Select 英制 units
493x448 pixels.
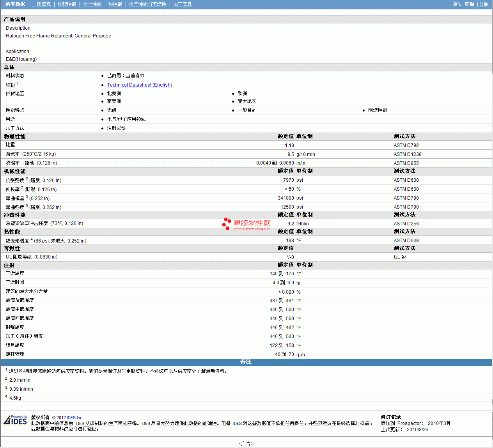(470, 4)
